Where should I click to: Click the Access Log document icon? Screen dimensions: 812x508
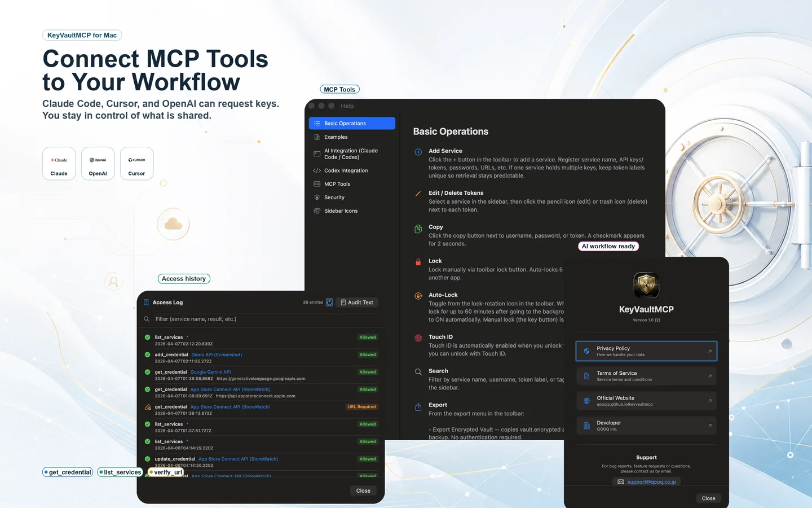pyautogui.click(x=147, y=303)
